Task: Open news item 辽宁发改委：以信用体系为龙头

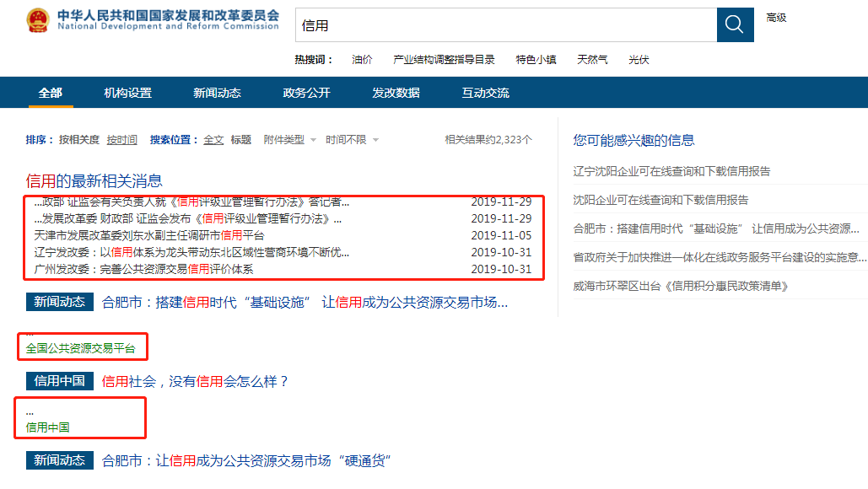Action: (191, 252)
